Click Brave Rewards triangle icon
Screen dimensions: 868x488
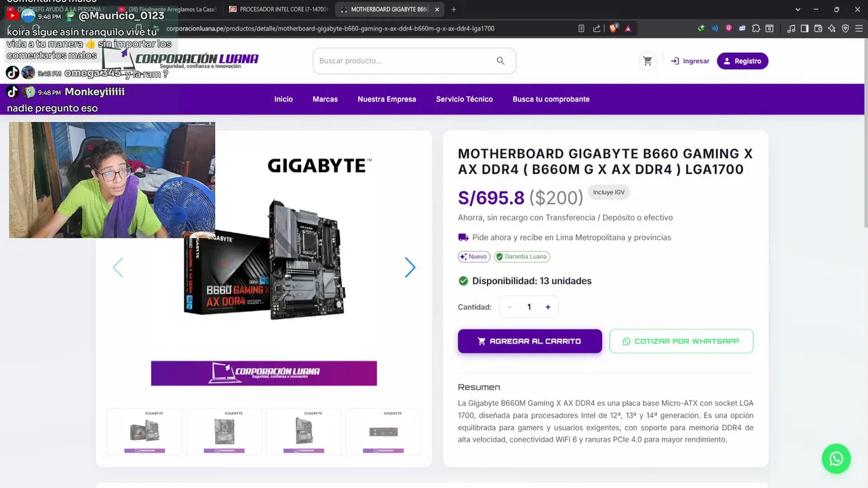(628, 28)
